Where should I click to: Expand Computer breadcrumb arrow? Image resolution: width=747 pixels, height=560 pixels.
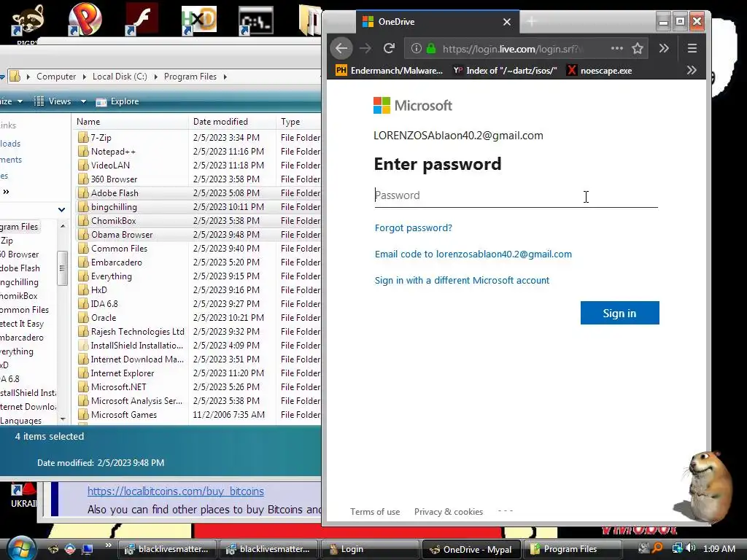coord(85,77)
